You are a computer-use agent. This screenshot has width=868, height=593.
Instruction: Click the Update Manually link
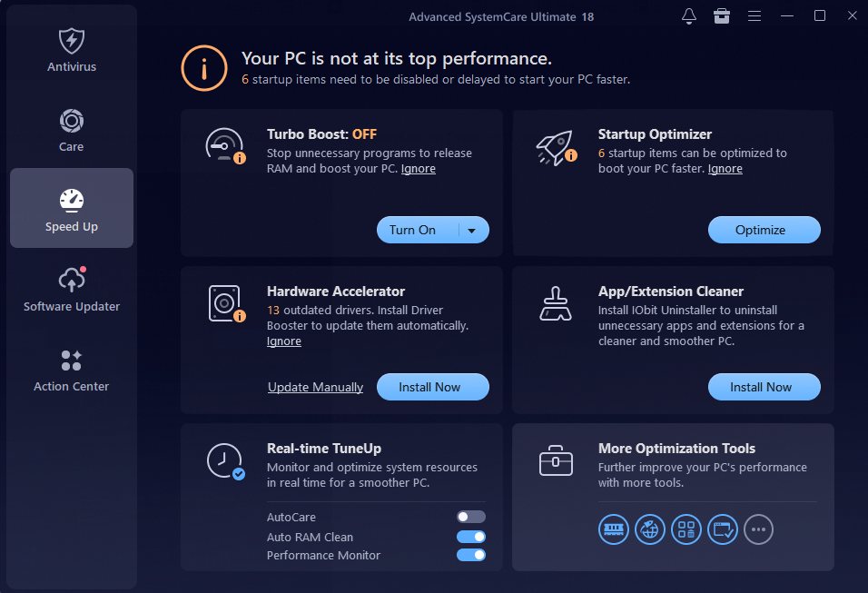[x=316, y=387]
